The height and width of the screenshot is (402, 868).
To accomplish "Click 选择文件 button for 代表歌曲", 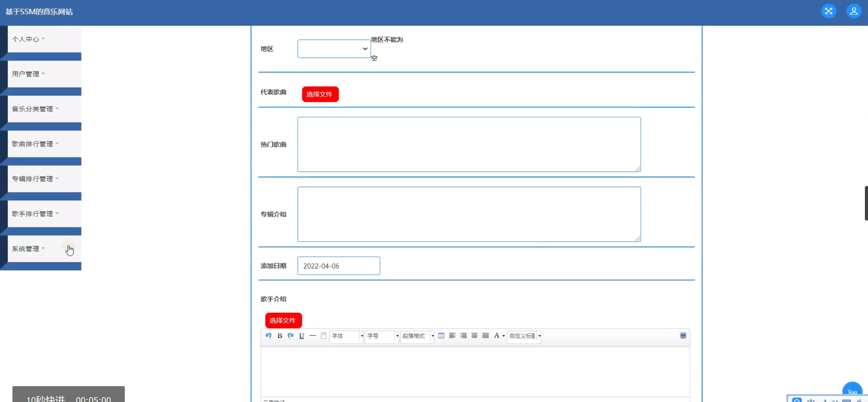I will [x=320, y=94].
